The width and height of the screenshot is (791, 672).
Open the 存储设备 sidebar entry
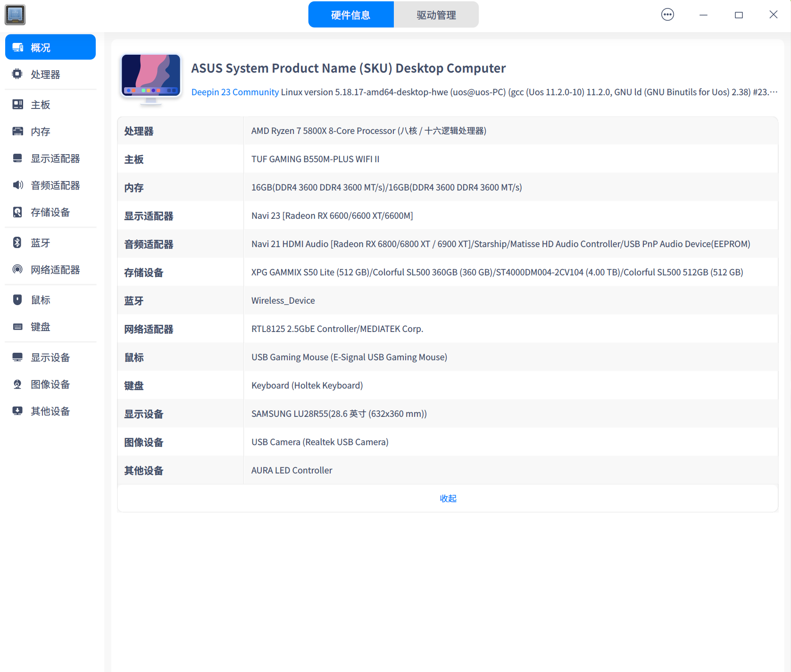pos(50,212)
